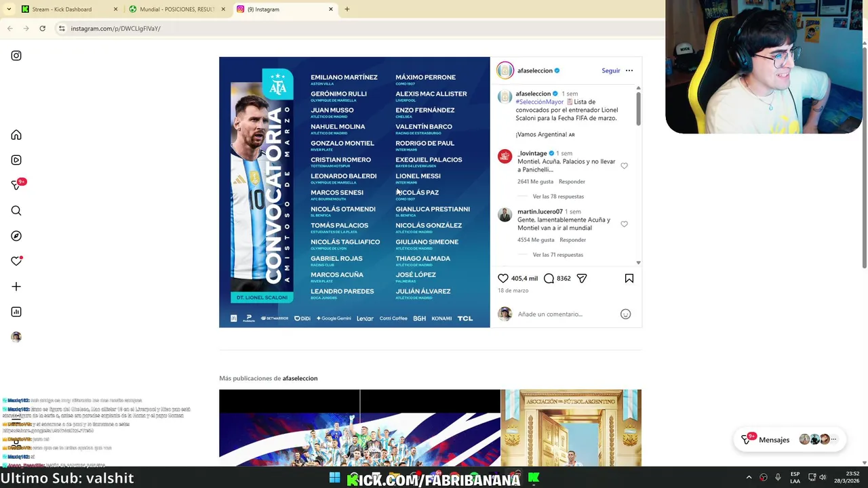Open Mensajes avatars overflow dots
The width and height of the screenshot is (868, 488).
(x=834, y=439)
